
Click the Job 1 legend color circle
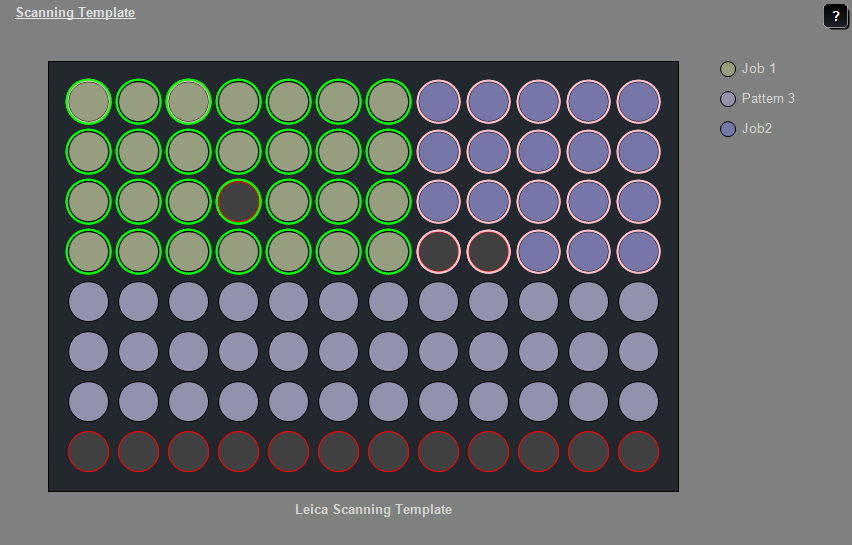coord(728,69)
